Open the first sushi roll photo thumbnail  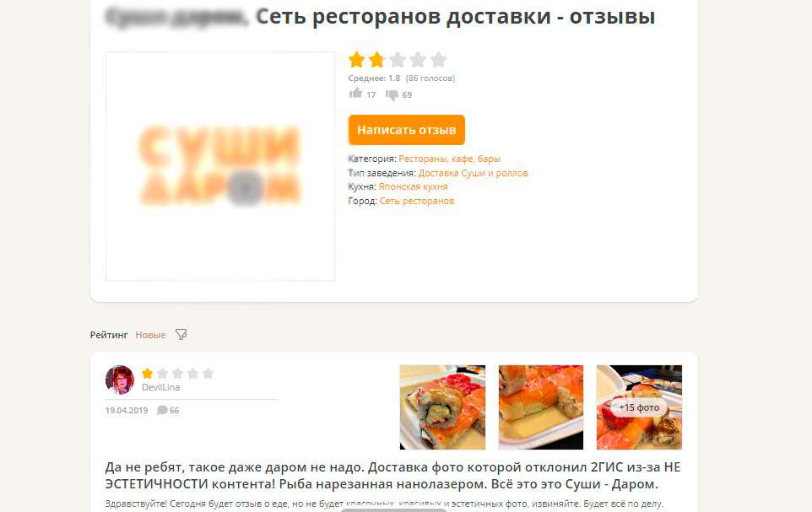tap(443, 407)
